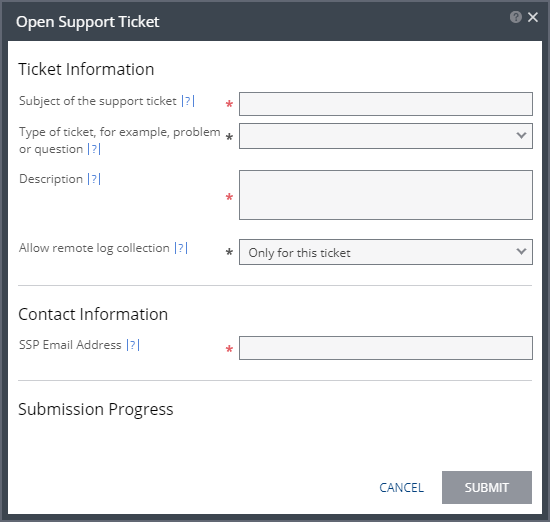The image size is (550, 522).
Task: Open the dialog help icon in title bar
Action: 516,17
